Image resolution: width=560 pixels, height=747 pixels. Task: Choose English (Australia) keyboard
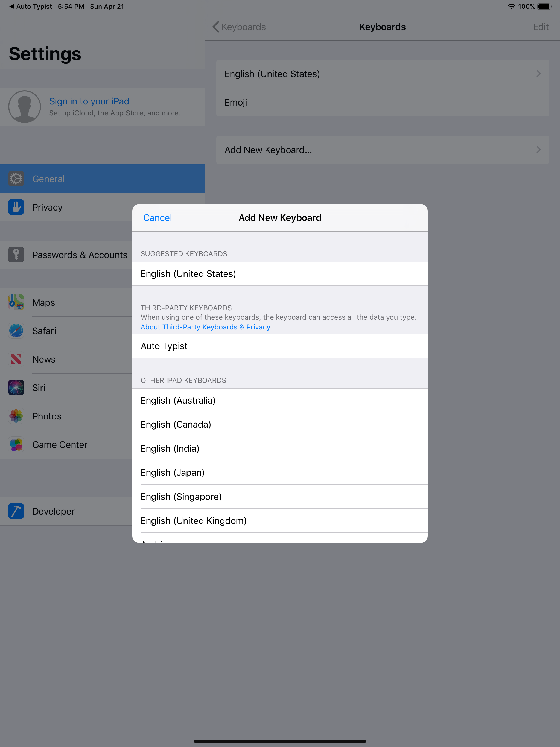(280, 400)
